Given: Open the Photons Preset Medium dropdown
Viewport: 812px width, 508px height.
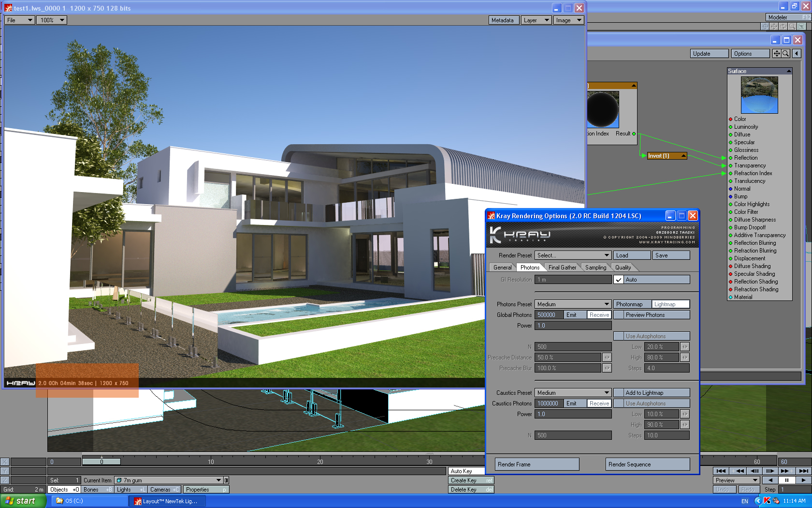Looking at the screenshot, I should 573,304.
